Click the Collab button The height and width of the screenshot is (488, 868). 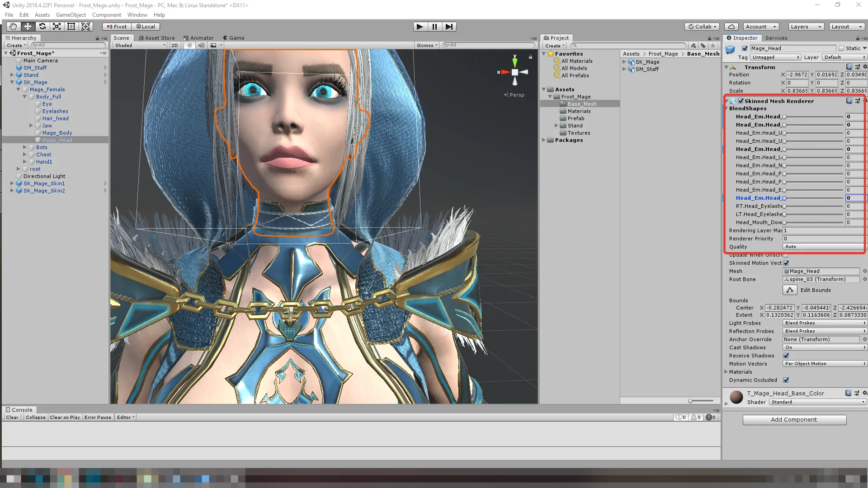702,27
